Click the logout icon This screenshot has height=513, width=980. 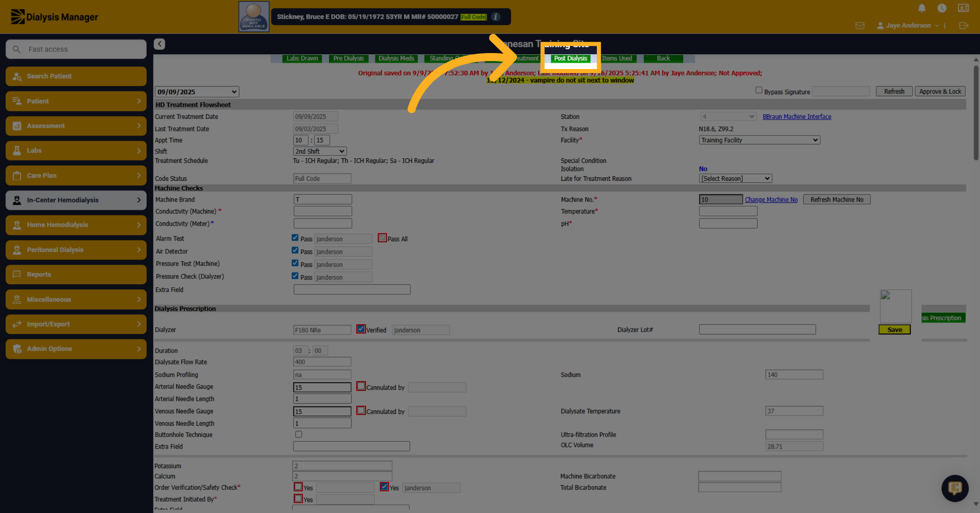[x=963, y=25]
